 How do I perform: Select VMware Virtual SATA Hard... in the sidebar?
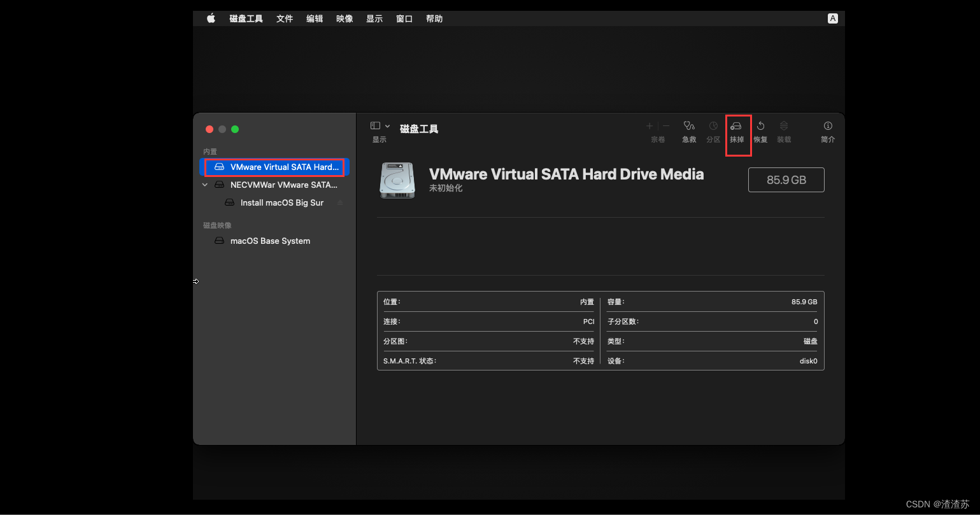[x=274, y=167]
